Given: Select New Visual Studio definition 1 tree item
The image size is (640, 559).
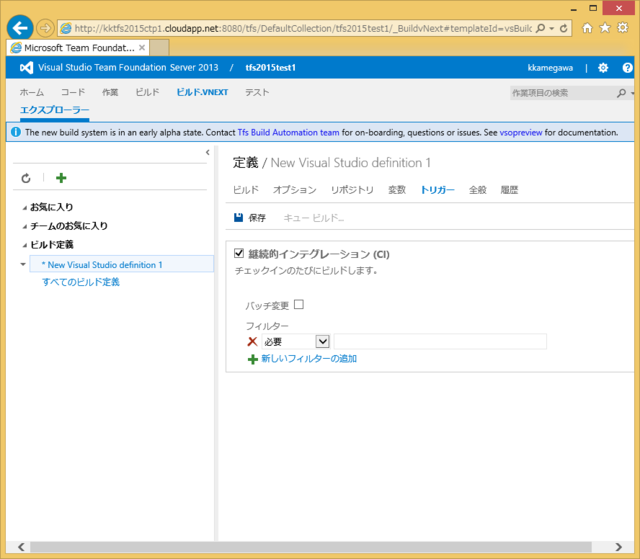Looking at the screenshot, I should click(122, 264).
